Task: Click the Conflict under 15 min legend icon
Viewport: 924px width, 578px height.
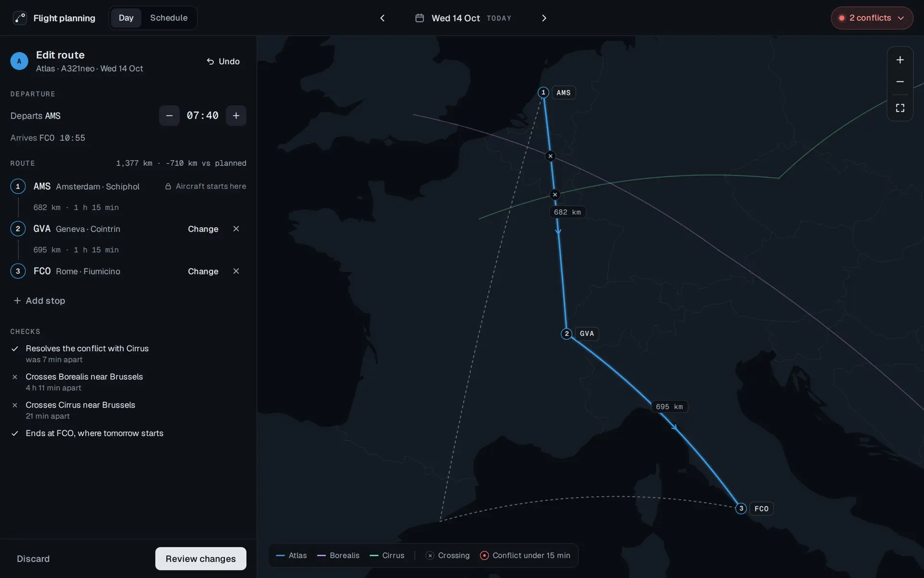Action: click(x=485, y=555)
